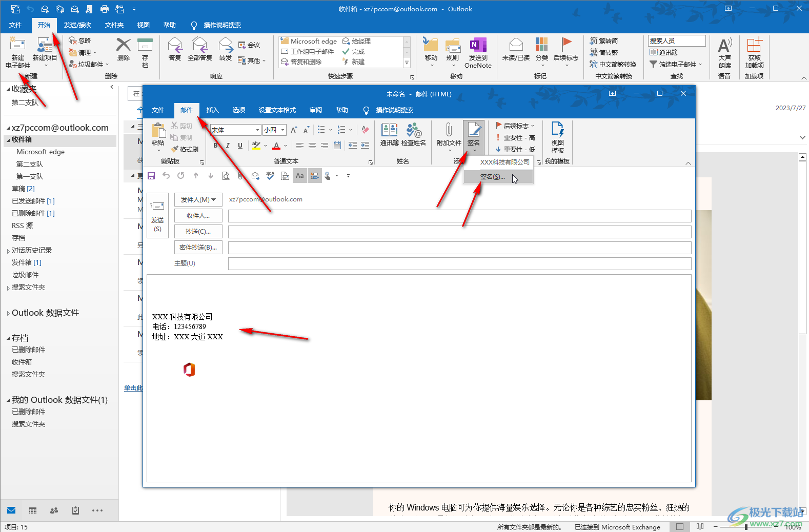Viewport: 809px width, 532px height.
Task: Toggle the Aa button in quick toolbar
Action: click(x=300, y=176)
